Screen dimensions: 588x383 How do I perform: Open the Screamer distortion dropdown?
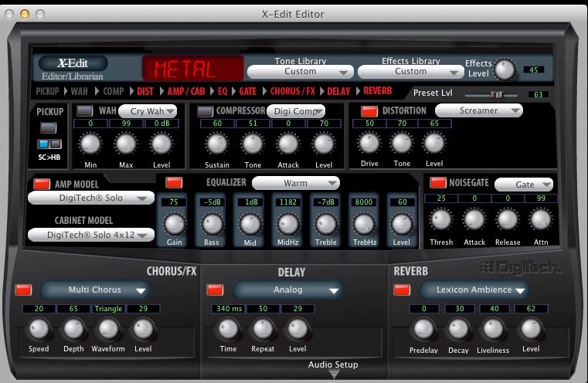click(479, 110)
